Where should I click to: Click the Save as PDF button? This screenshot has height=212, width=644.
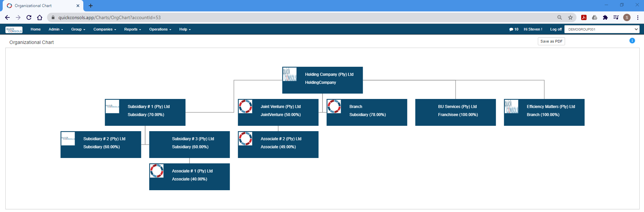(x=551, y=41)
